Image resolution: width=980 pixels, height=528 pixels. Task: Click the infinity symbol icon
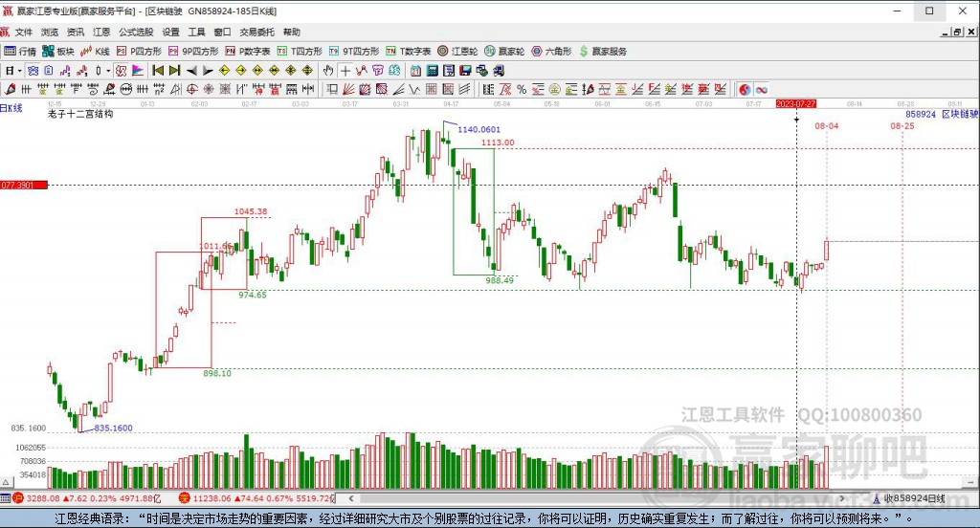[761, 89]
